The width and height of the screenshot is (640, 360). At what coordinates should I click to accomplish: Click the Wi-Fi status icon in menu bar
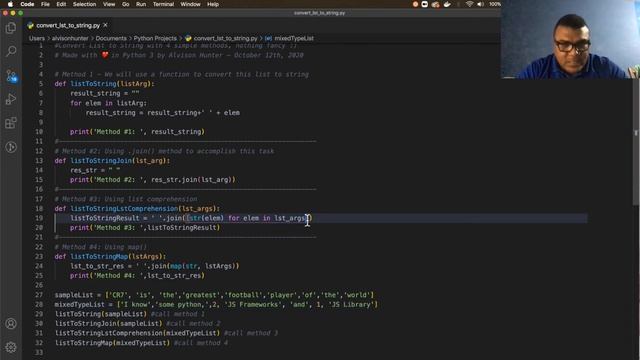[x=470, y=4]
